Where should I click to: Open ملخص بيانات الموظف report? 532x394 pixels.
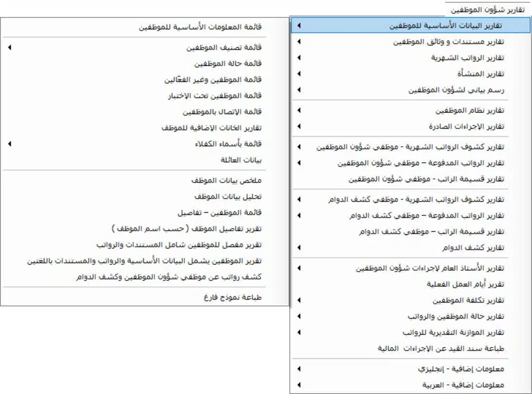pos(227,181)
